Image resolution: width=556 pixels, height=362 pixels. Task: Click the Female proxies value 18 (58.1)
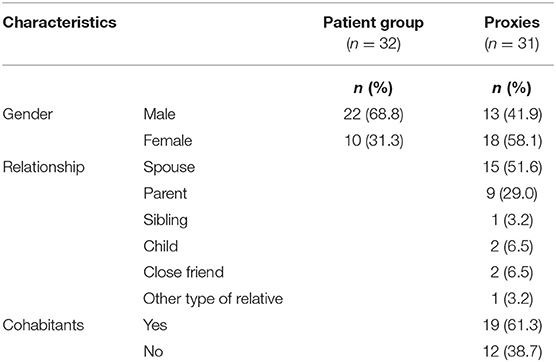[513, 140]
